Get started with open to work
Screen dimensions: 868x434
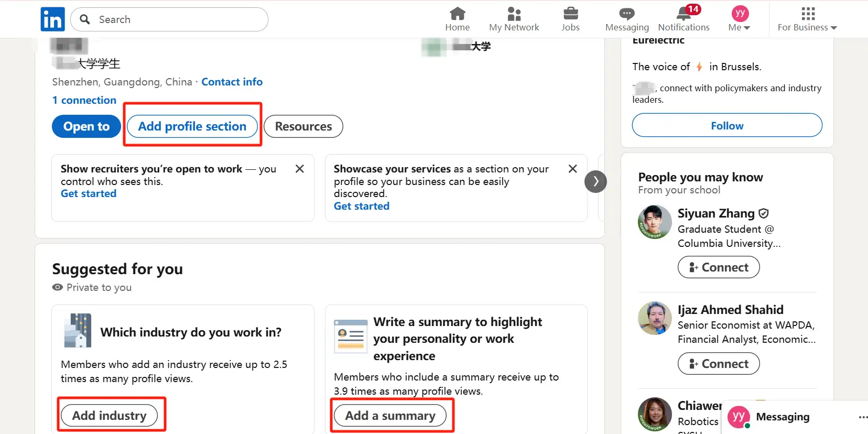pos(89,194)
